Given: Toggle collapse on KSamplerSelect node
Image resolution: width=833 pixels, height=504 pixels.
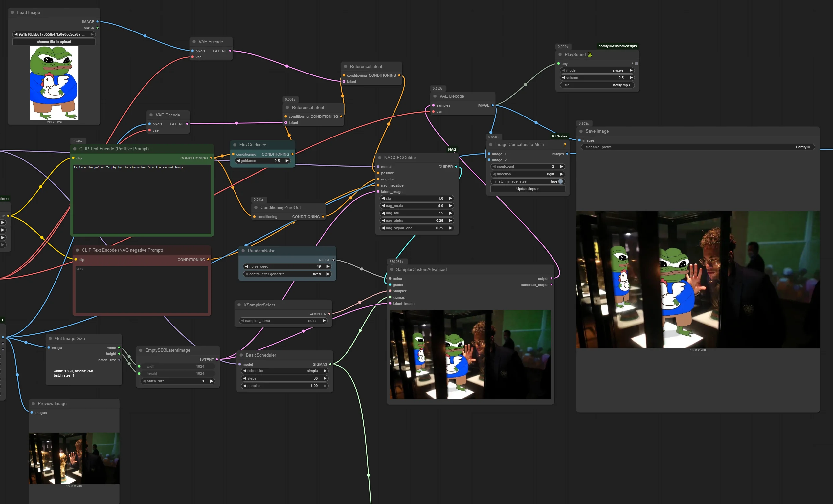Looking at the screenshot, I should coord(239,305).
